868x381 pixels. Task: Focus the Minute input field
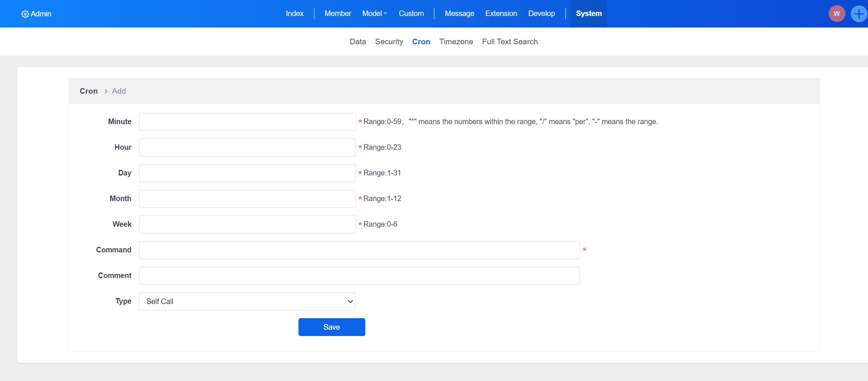(x=247, y=122)
